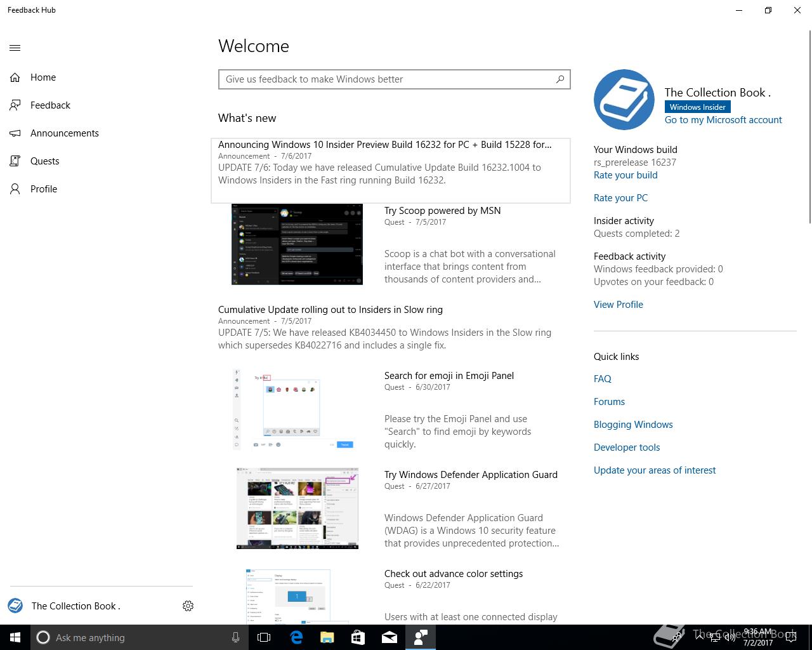Screen dimensions: 812x650
Task: Open the Forums quick link
Action: click(x=609, y=402)
